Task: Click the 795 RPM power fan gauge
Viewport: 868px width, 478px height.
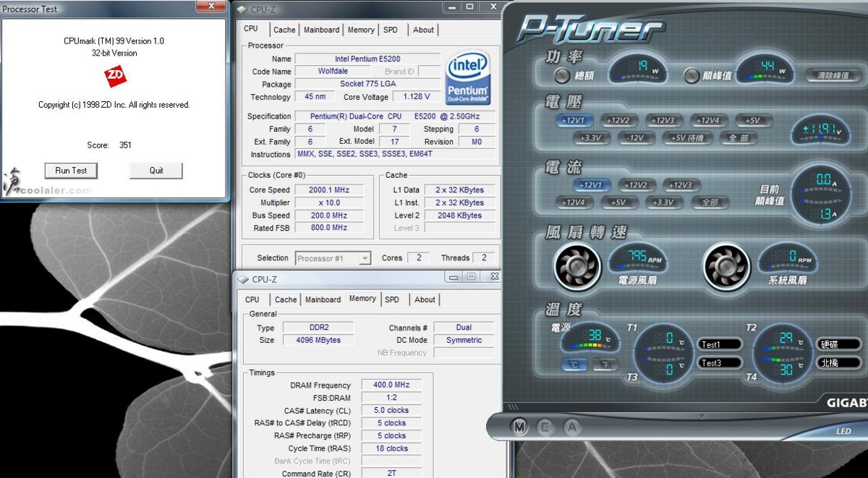Action: coord(637,259)
